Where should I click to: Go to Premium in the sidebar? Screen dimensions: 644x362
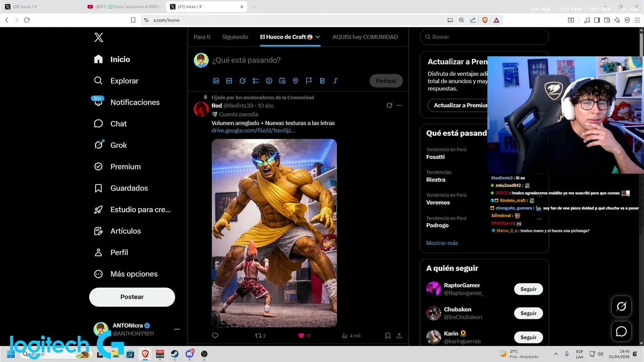pyautogui.click(x=117, y=166)
